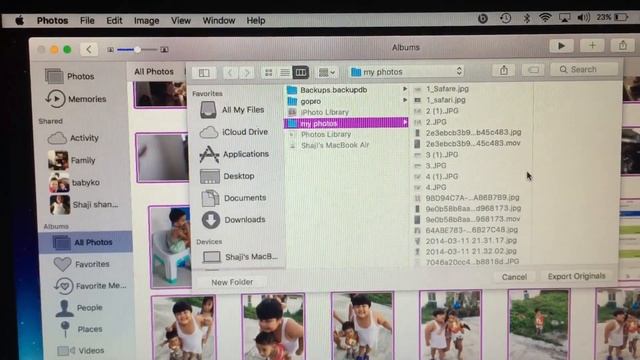The image size is (640, 360).
Task: Open the Photos app menu
Action: pyautogui.click(x=52, y=20)
